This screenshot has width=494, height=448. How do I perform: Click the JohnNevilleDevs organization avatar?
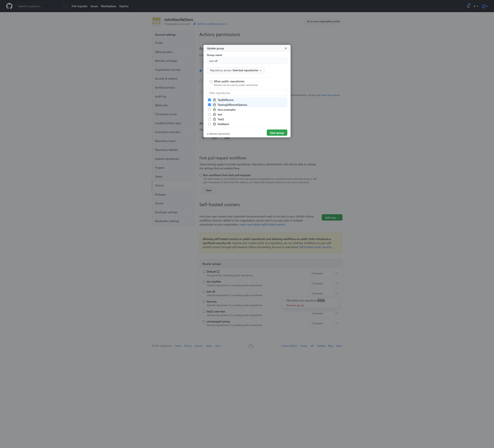(156, 21)
